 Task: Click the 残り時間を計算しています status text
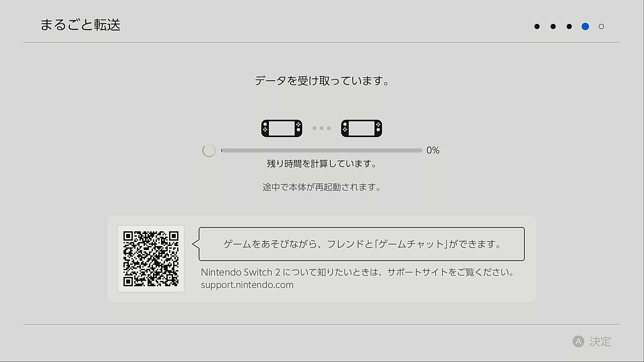(x=322, y=164)
